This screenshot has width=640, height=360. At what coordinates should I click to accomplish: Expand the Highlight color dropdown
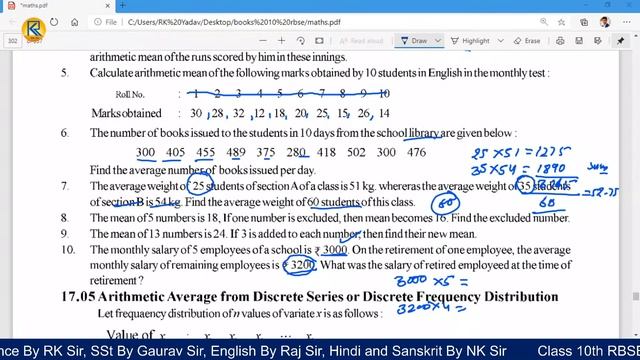tap(500, 41)
